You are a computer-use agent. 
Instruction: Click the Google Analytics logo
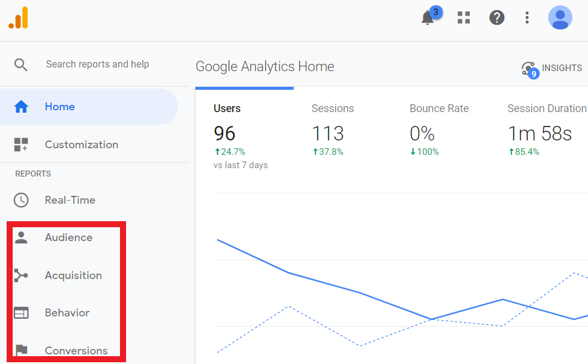tap(18, 17)
